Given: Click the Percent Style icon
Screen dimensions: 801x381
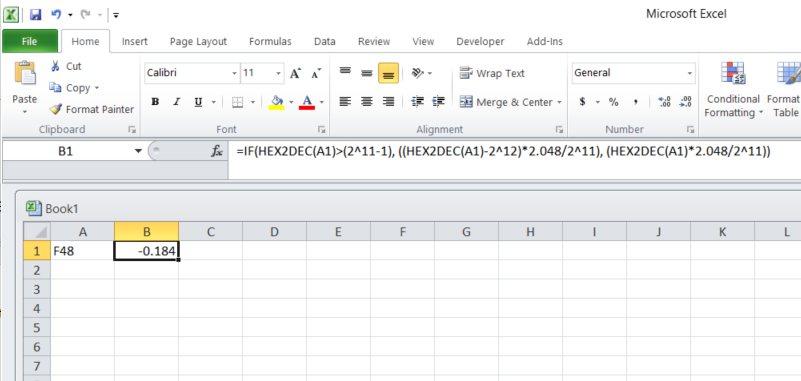Looking at the screenshot, I should pos(614,102).
